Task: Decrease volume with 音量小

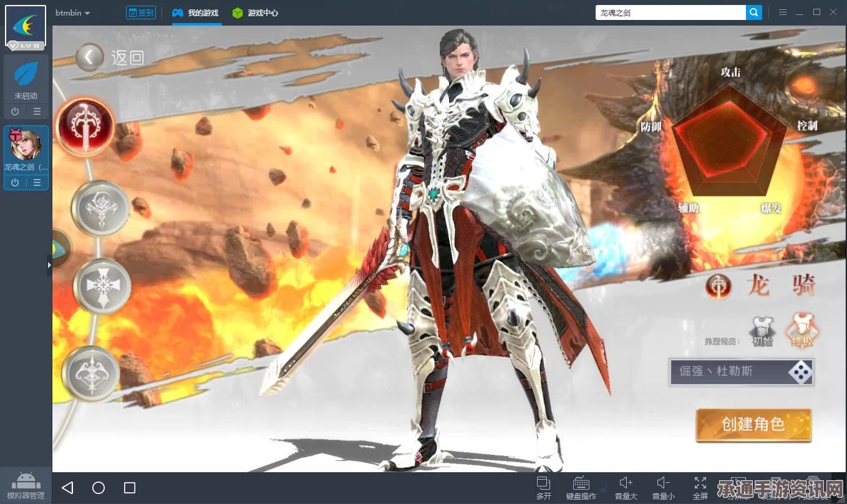Action: click(664, 488)
